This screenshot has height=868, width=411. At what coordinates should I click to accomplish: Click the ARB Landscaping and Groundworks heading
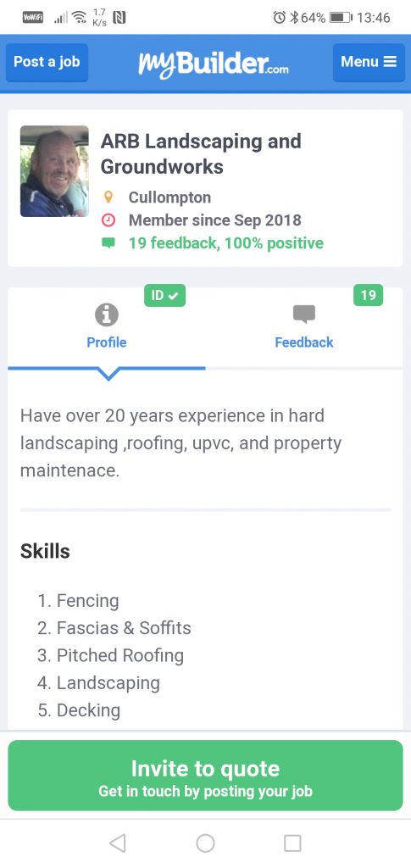201,154
